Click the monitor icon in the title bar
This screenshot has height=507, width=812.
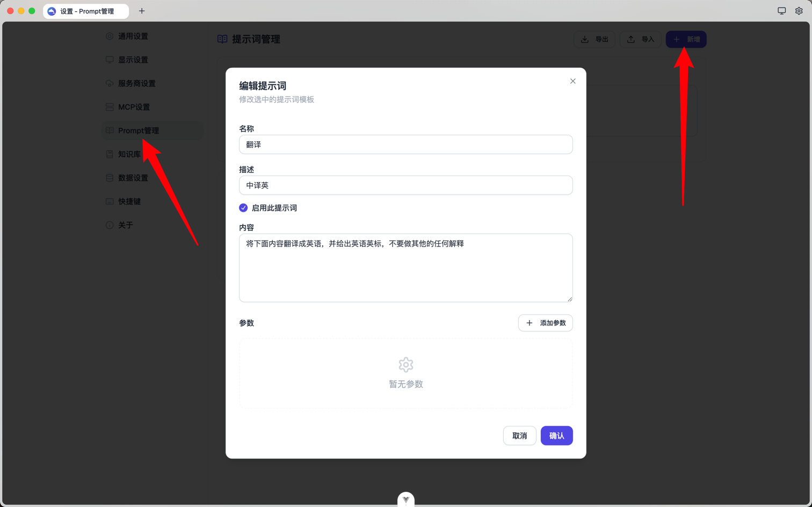pyautogui.click(x=782, y=11)
